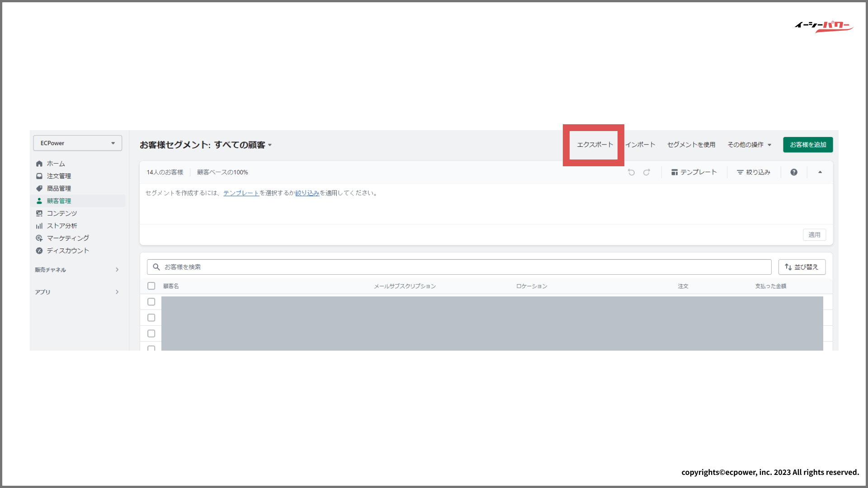
Task: Click the green お客様を追加 button
Action: pos(808,145)
